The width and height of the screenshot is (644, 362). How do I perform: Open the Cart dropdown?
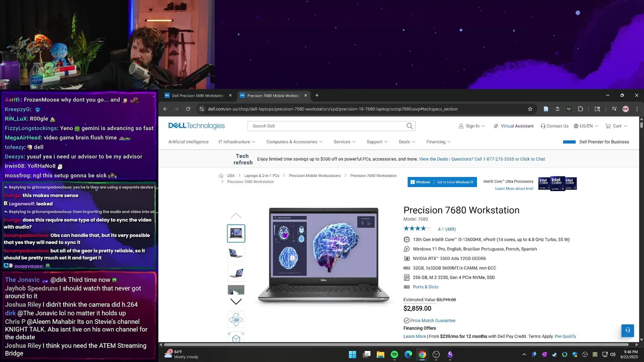pyautogui.click(x=617, y=126)
